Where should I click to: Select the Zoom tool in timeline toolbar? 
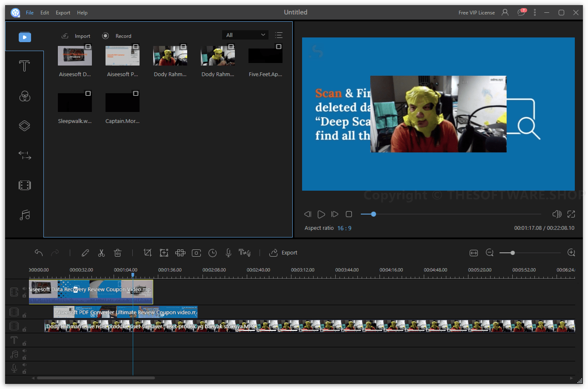tap(164, 253)
